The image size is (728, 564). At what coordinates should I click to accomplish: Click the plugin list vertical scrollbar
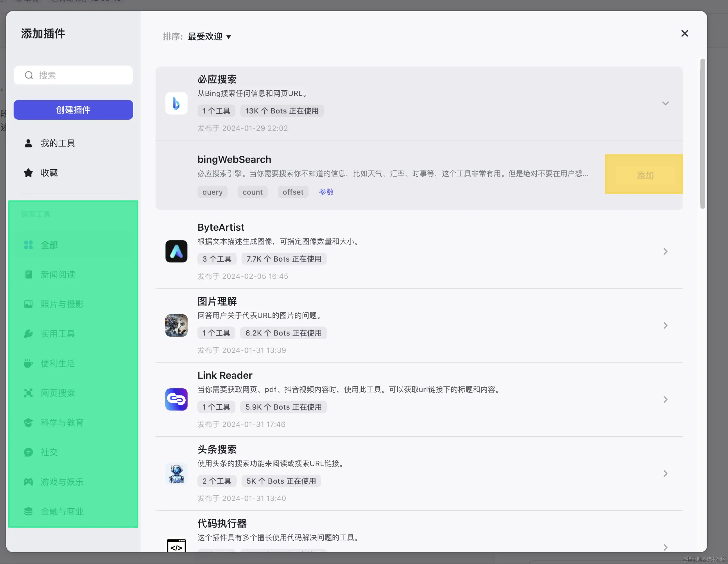click(x=702, y=133)
